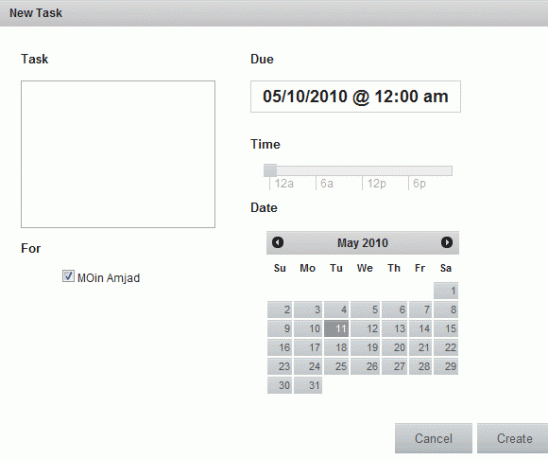Select May 23 in the calendar

pyautogui.click(x=280, y=366)
